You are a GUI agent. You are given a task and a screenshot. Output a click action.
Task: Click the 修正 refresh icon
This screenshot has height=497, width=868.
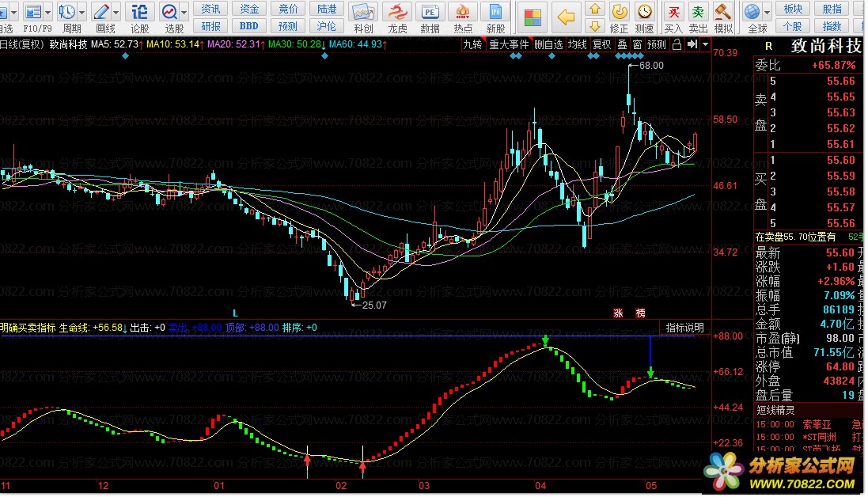(619, 12)
